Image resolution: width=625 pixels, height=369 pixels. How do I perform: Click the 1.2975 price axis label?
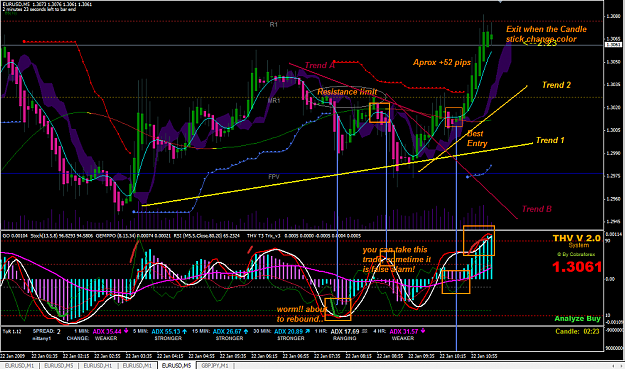click(x=613, y=176)
